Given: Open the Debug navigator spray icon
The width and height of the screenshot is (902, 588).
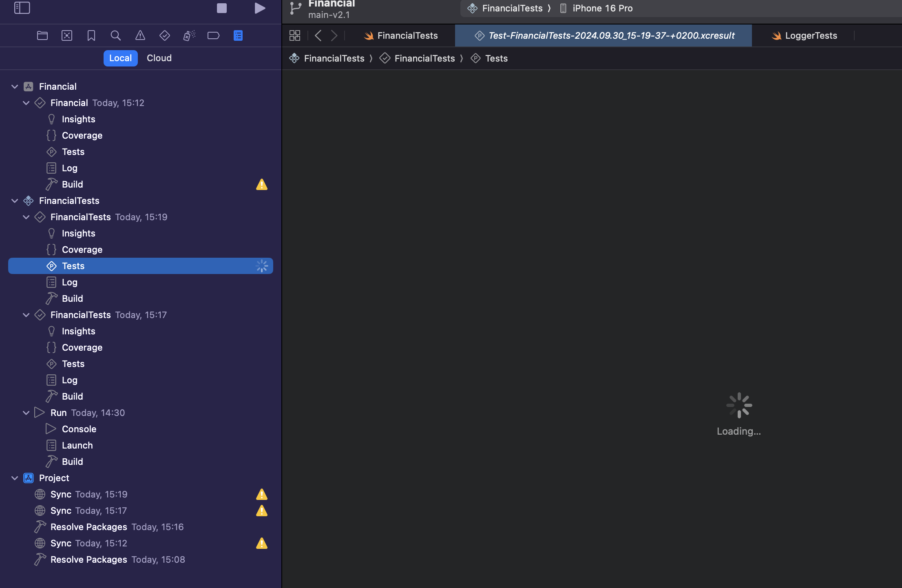Looking at the screenshot, I should click(x=189, y=35).
